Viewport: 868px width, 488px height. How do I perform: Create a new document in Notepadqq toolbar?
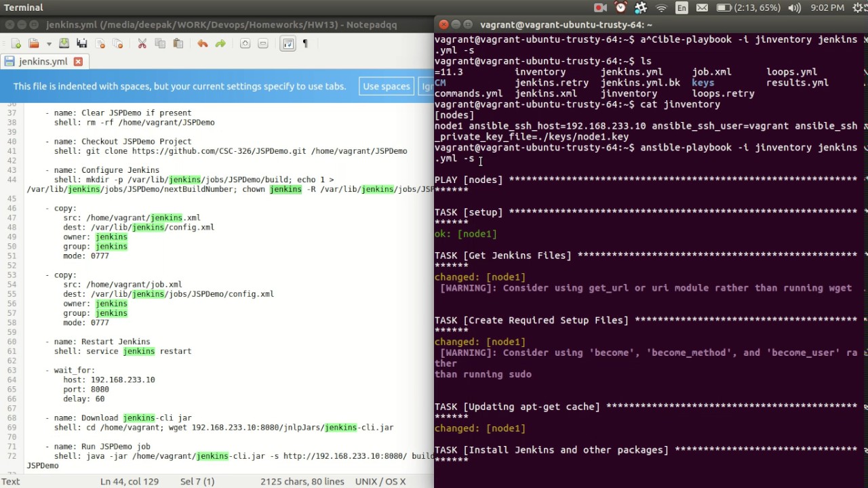point(16,43)
